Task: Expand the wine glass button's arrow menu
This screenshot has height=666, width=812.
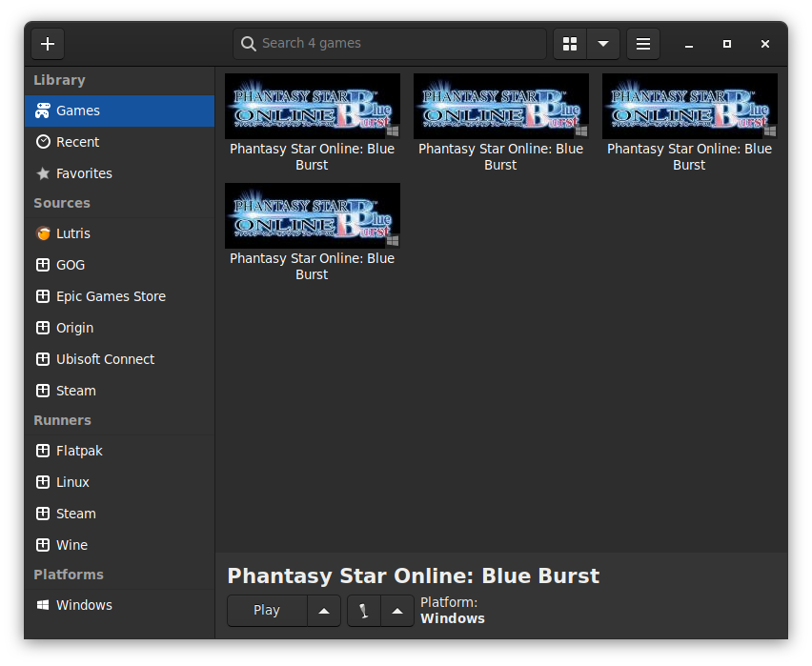Action: [x=397, y=611]
